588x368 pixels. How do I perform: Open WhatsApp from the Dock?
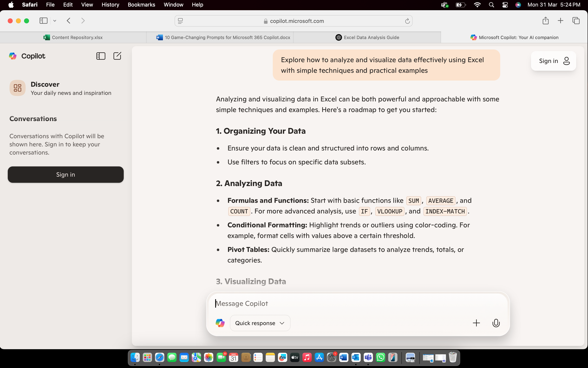coord(380,358)
